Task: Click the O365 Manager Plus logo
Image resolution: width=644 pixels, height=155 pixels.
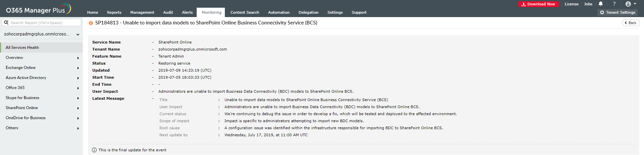Action: 38,9
